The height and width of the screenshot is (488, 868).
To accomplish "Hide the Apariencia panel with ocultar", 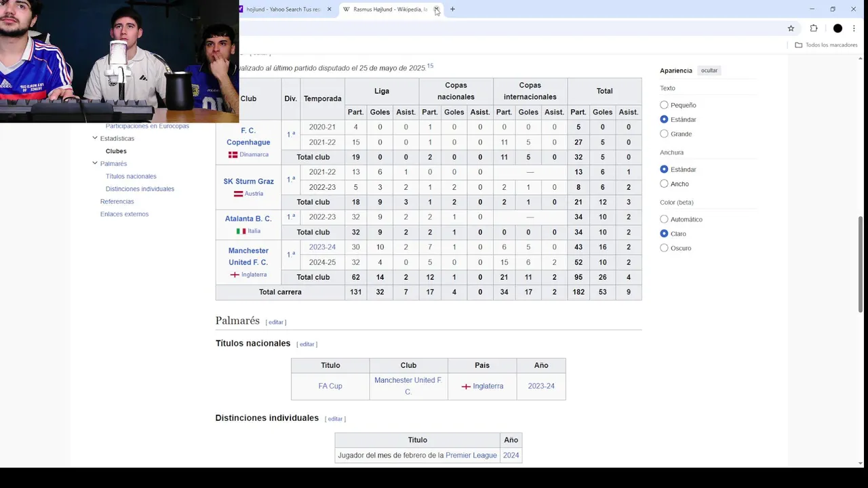I will (709, 70).
